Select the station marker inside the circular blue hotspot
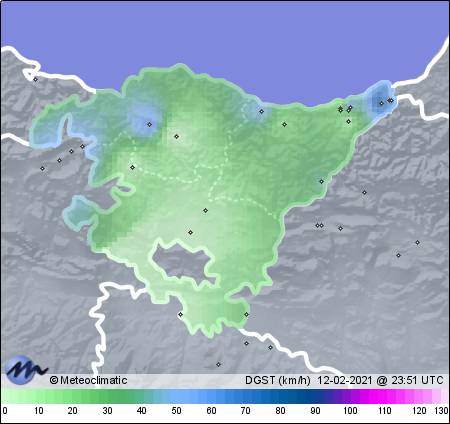Image resolution: width=450 pixels, height=424 pixels. (x=149, y=124)
